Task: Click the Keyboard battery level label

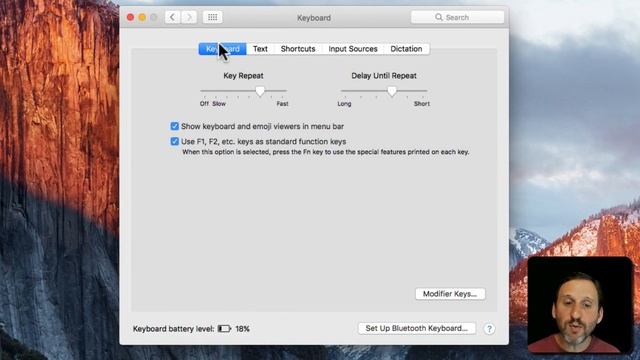Action: click(x=173, y=329)
